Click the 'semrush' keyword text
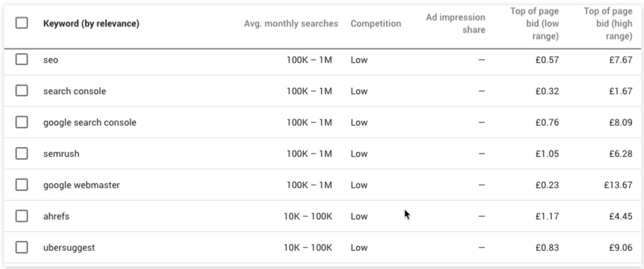 (61, 154)
